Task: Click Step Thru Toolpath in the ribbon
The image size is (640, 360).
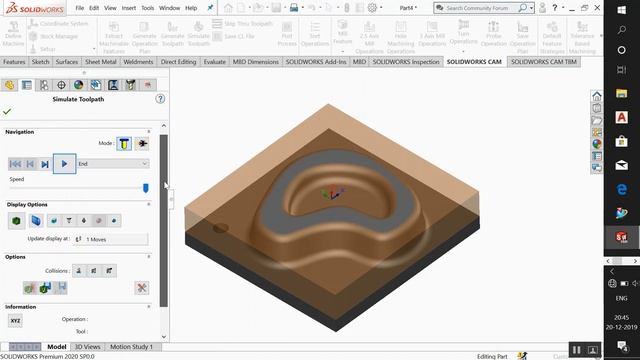Action: pos(242,24)
